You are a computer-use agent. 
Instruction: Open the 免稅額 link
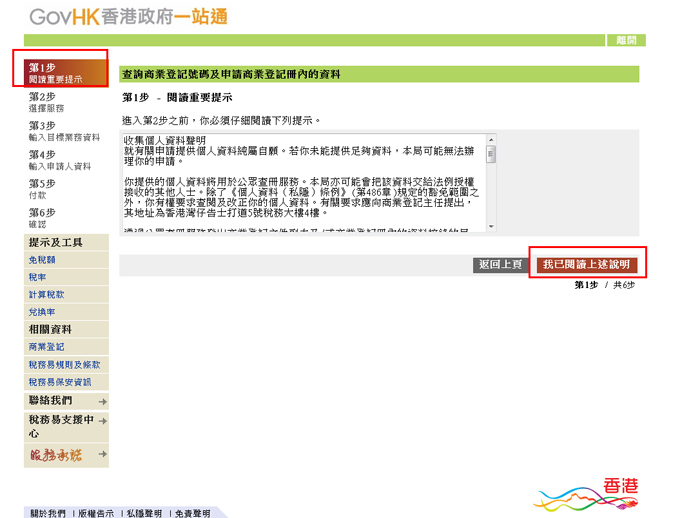pos(41,259)
